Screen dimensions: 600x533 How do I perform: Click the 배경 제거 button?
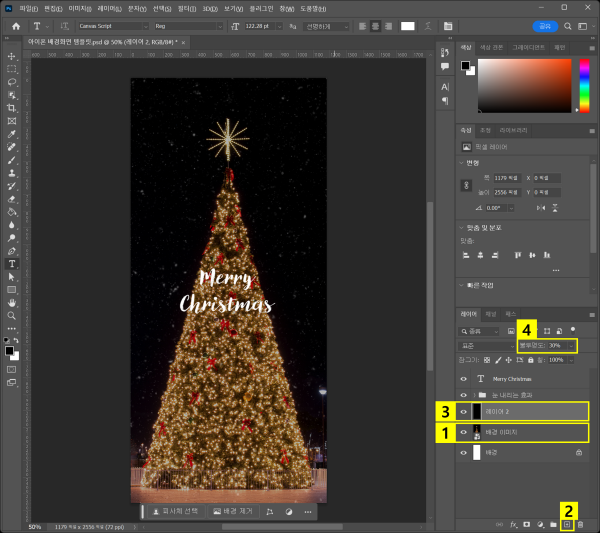(233, 511)
